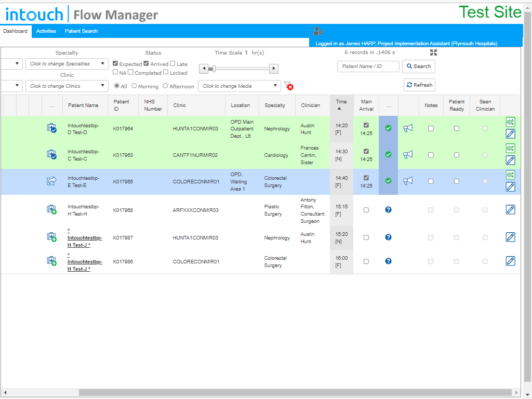The width and height of the screenshot is (532, 399).
Task: Open green workflow icon for Test-C row
Action: click(x=510, y=148)
